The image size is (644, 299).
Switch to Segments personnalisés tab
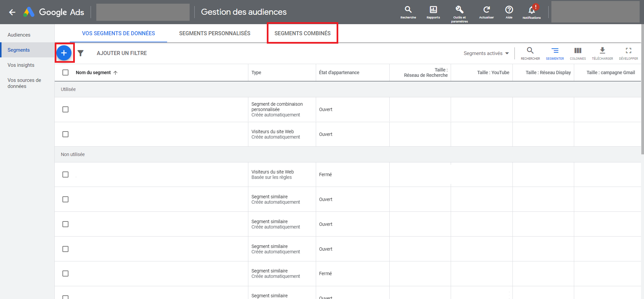[x=214, y=33]
